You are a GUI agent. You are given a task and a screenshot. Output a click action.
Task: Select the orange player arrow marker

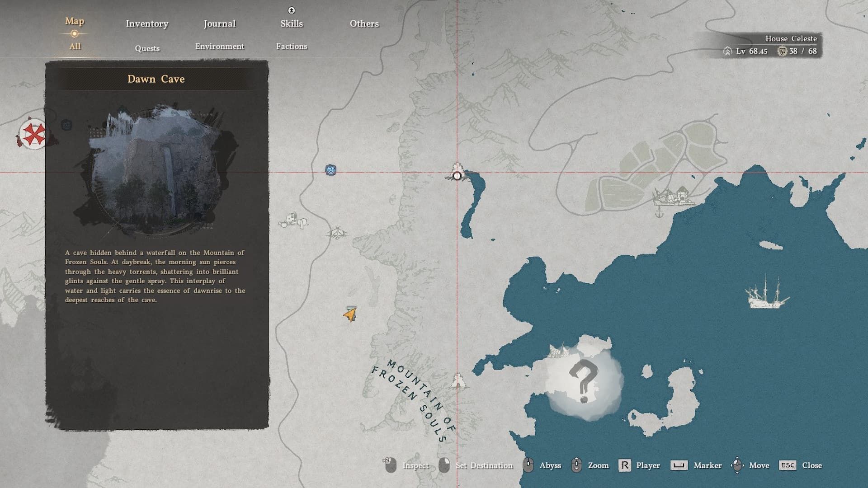(x=350, y=314)
